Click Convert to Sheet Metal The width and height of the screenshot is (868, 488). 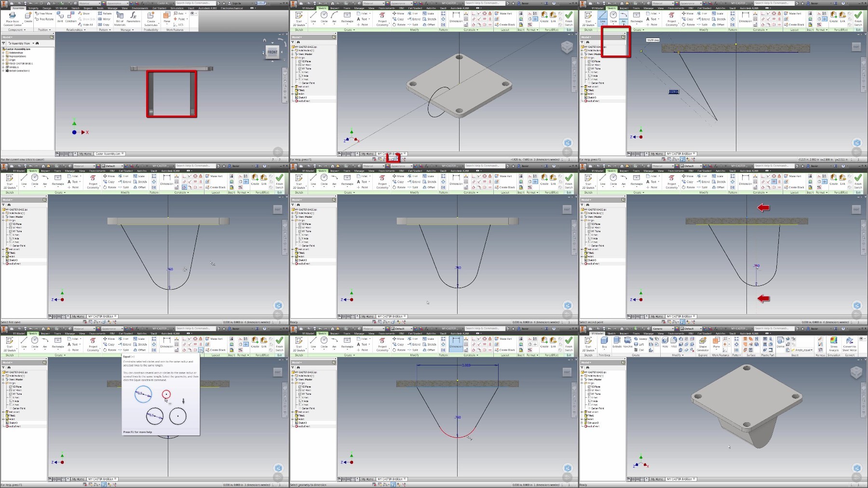[850, 344]
